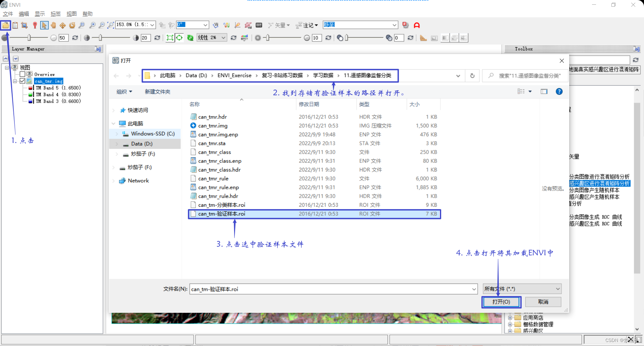Click the dialog search box 搜索"11.遥感图像监督分类"
The height and width of the screenshot is (346, 644).
pyautogui.click(x=525, y=76)
